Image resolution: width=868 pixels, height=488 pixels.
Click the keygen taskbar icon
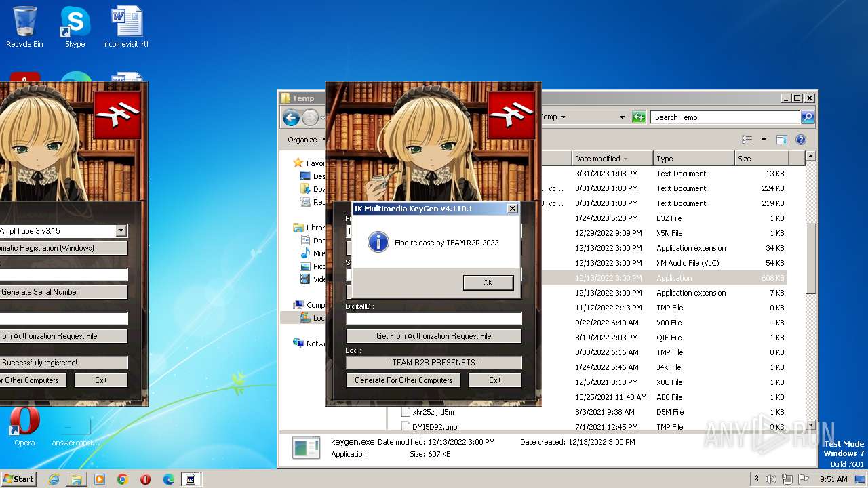click(x=191, y=479)
